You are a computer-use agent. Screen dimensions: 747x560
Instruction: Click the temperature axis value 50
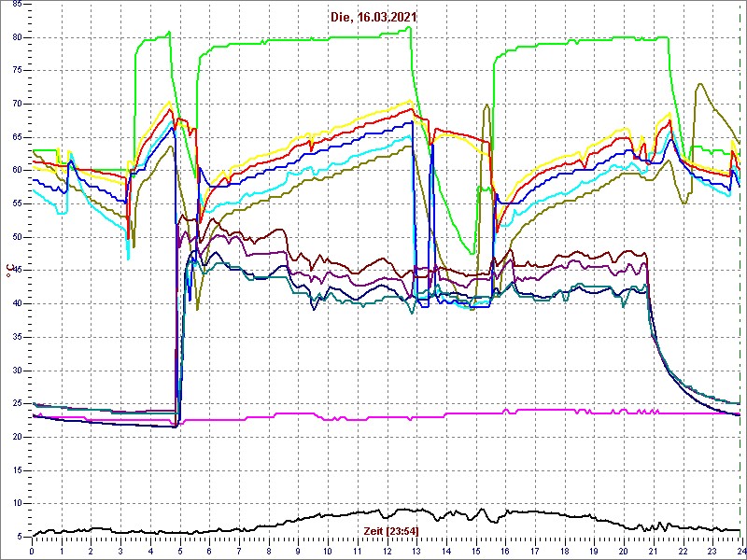click(x=17, y=237)
